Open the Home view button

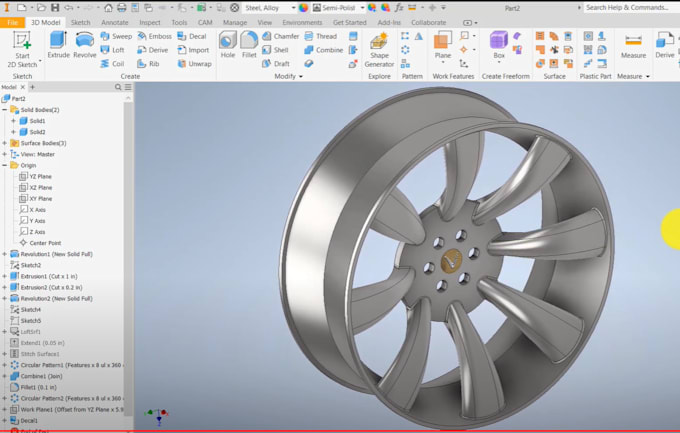(x=108, y=7)
